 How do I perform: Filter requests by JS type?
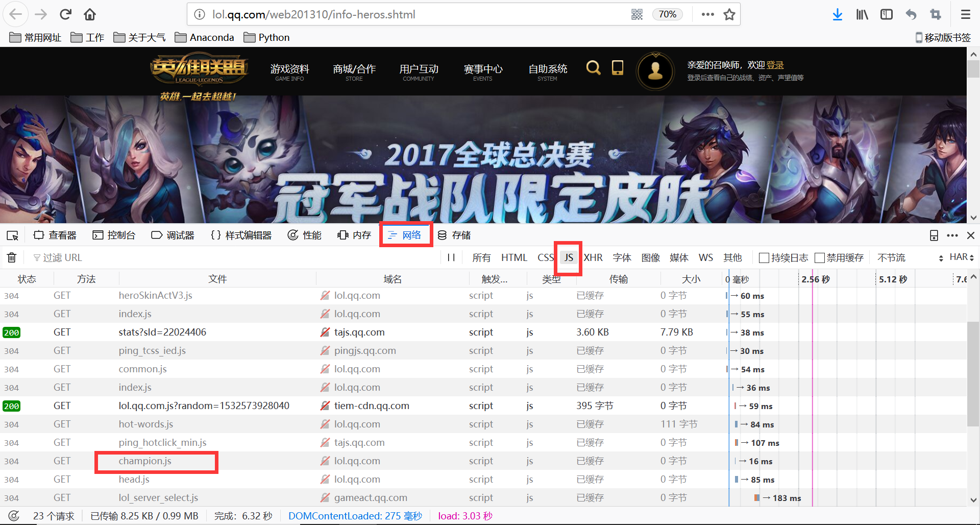[569, 257]
